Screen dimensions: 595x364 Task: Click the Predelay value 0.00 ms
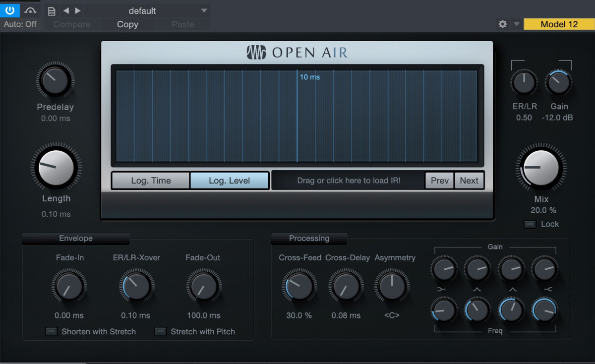(x=56, y=119)
